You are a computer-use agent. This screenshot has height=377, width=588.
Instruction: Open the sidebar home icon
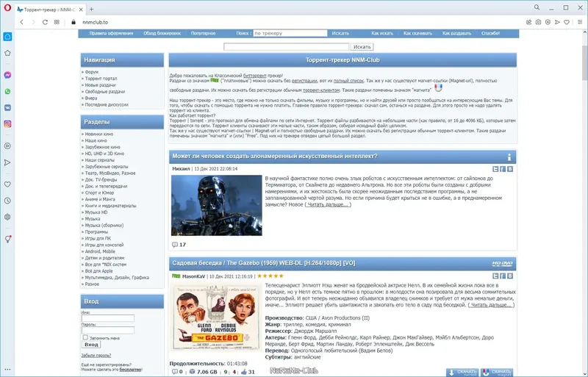[7, 37]
